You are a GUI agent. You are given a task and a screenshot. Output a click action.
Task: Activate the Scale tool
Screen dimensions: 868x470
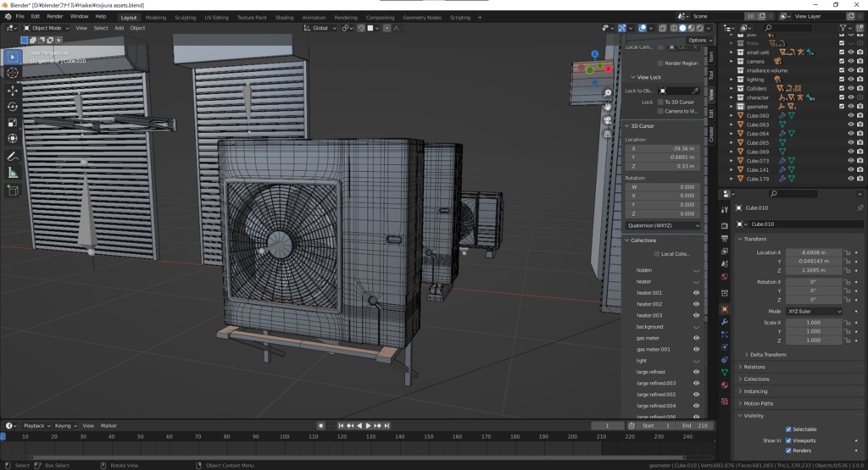click(12, 122)
